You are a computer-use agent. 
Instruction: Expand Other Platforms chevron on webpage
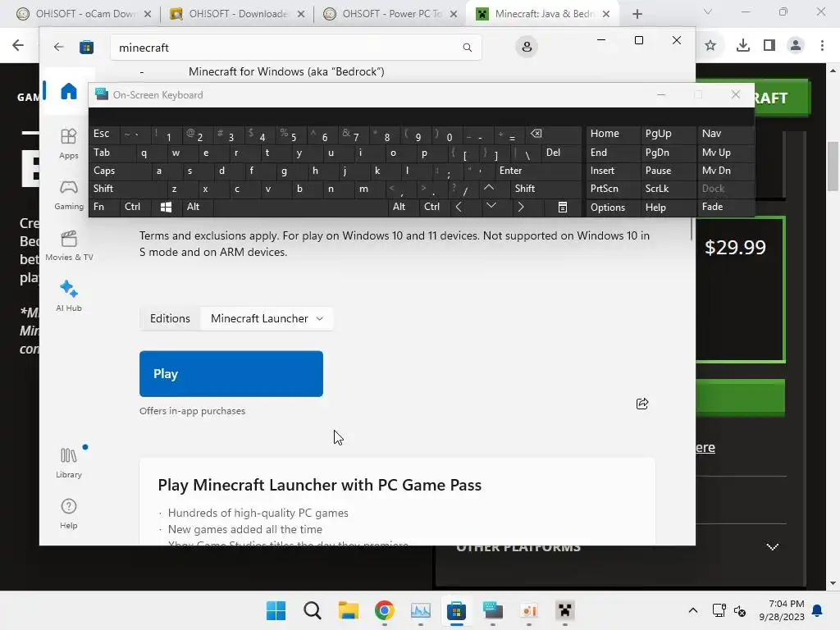tap(772, 547)
